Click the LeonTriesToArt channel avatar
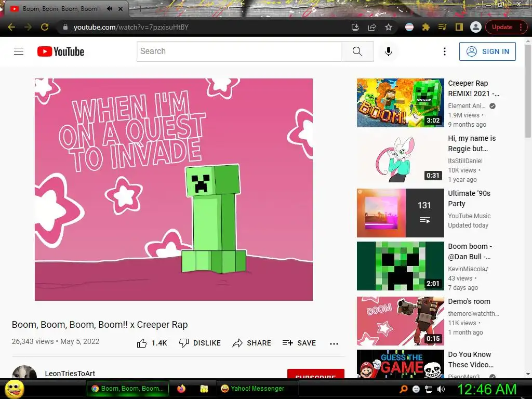The width and height of the screenshot is (532, 399). point(24,372)
